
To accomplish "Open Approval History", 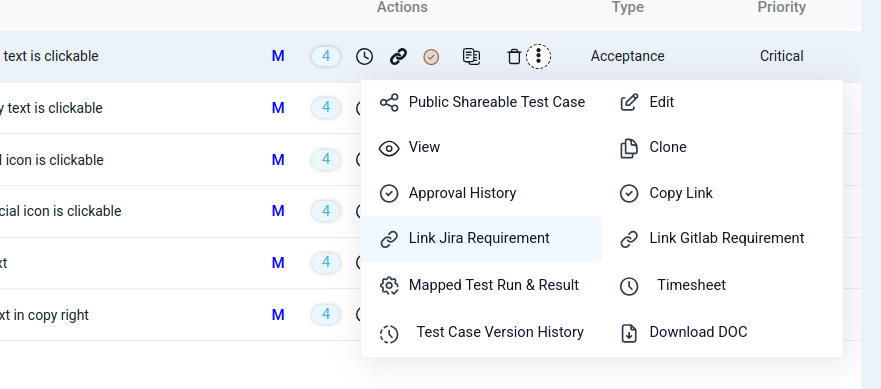I will (482, 193).
